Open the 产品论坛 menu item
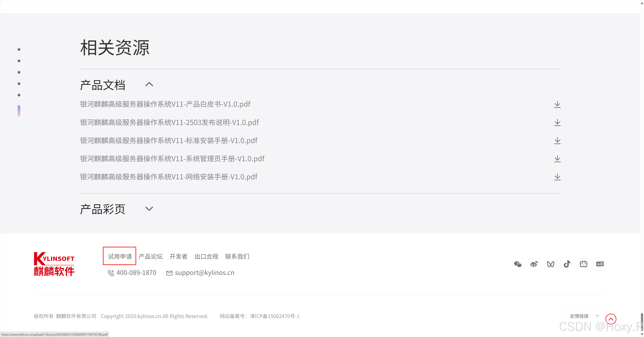Image resolution: width=644 pixels, height=337 pixels. pyautogui.click(x=151, y=256)
